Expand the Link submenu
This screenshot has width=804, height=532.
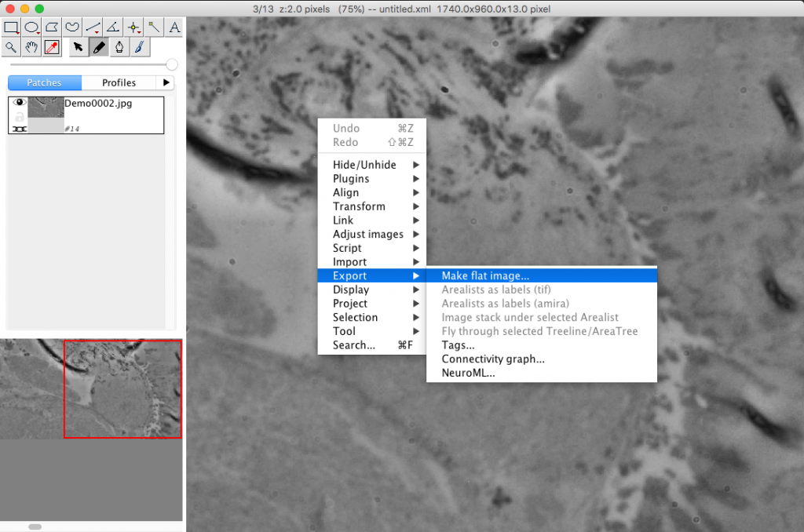371,220
